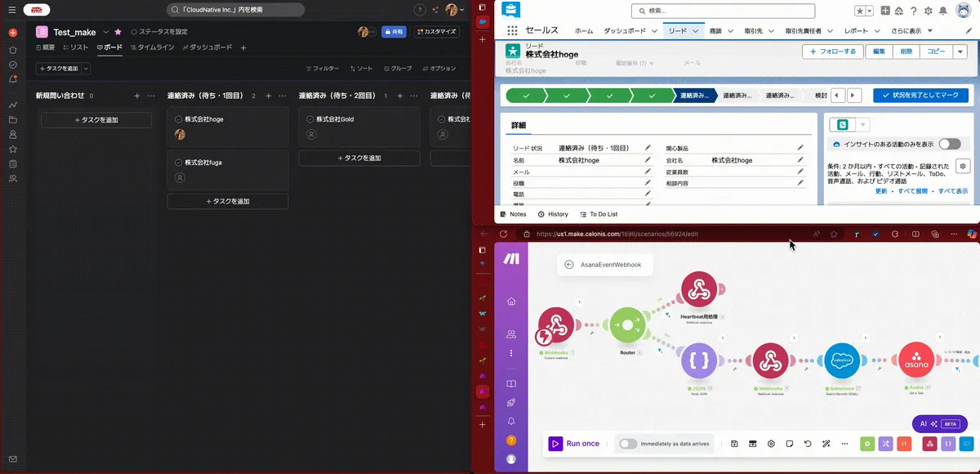Open Asana help question mark icon

coord(420,10)
